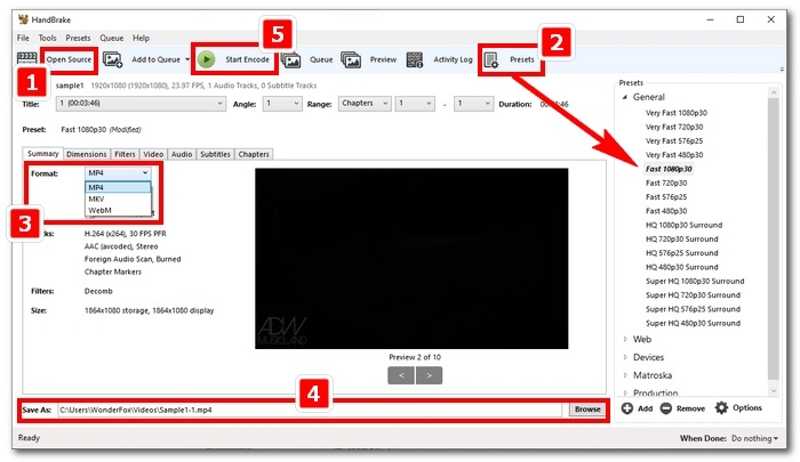Open the Queue via its icon
This screenshot has width=800, height=462.
coord(291,60)
